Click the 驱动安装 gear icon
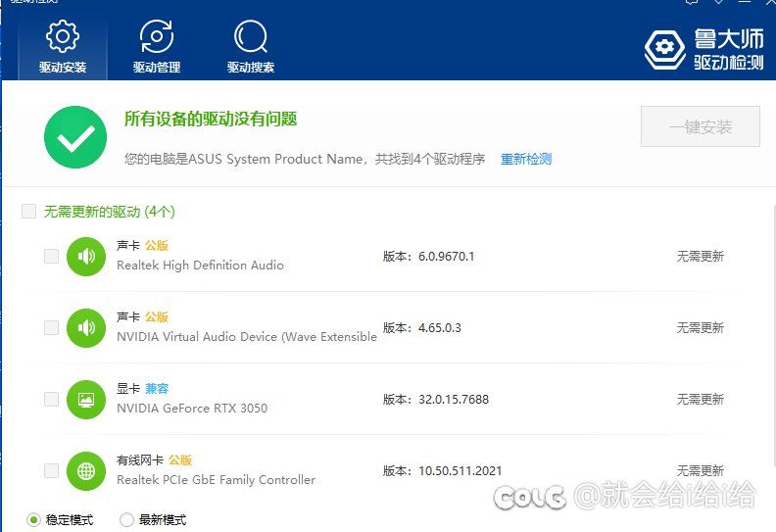 tap(63, 37)
